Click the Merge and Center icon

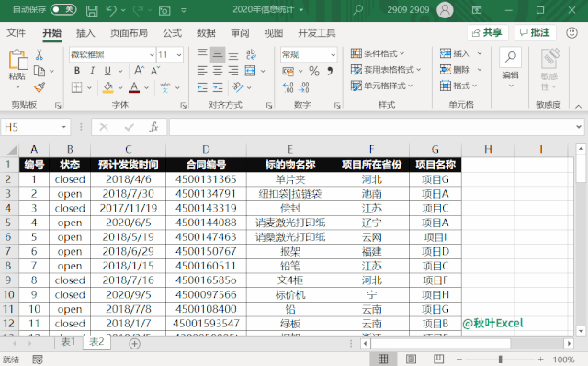pos(250,71)
